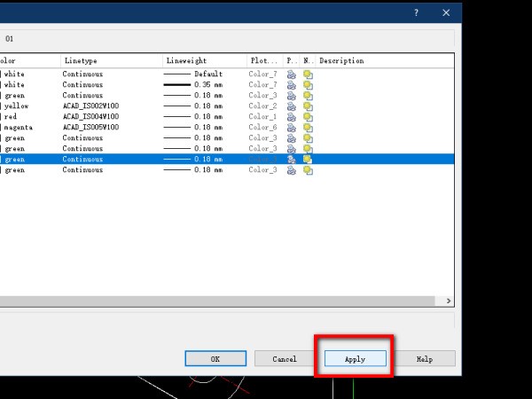Click plot printer icon in magenta layer row

click(291, 128)
